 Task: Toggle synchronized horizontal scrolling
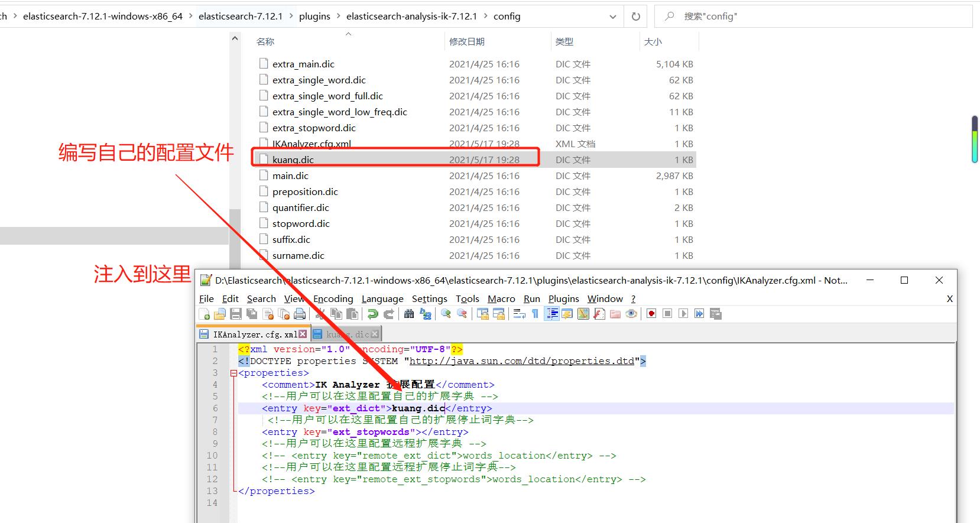(x=499, y=314)
